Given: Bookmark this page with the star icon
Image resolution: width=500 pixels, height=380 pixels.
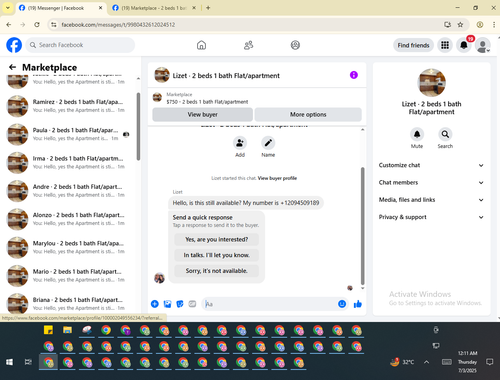Looking at the screenshot, I should (460, 25).
